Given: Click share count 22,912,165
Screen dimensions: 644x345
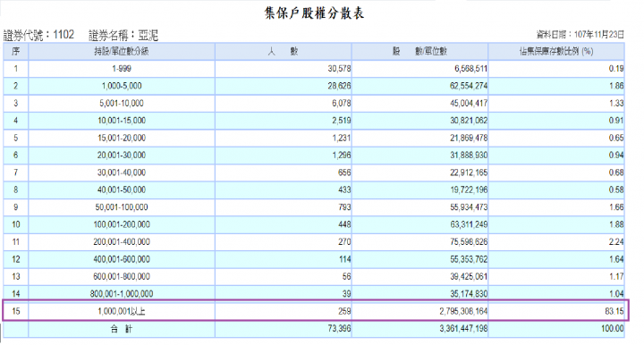Looking at the screenshot, I should click(469, 172).
